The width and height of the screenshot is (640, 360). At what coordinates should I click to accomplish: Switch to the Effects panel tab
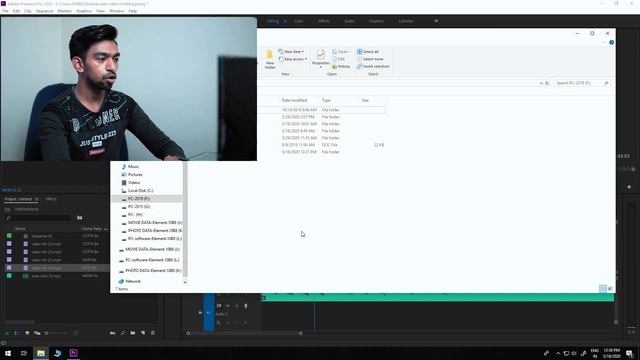pos(51,199)
